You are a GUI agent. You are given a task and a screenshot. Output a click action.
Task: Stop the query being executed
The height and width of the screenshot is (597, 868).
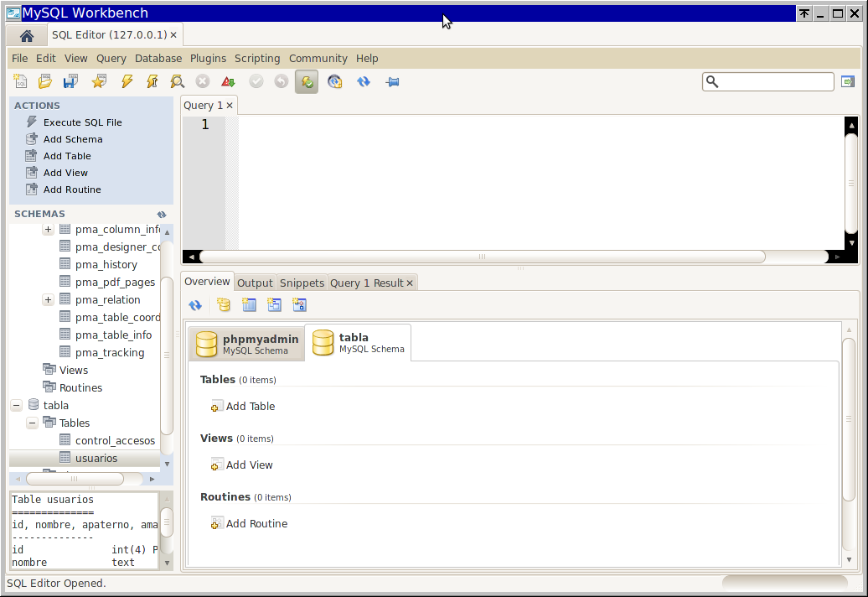coord(203,81)
